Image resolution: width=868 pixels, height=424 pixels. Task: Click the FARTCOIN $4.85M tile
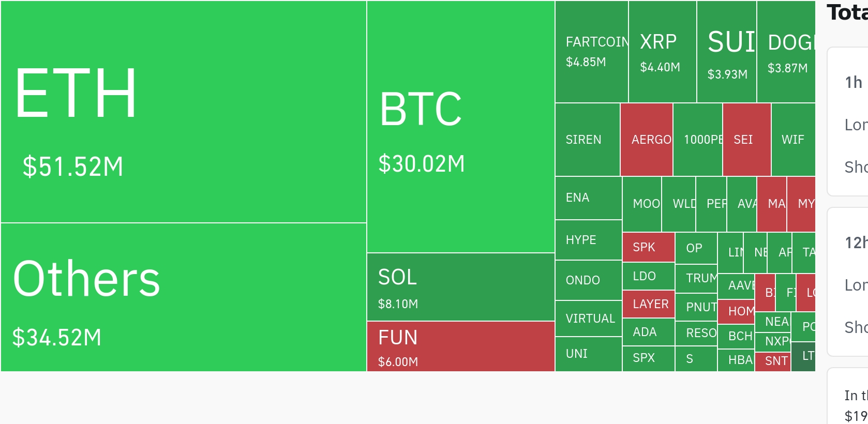(592, 52)
